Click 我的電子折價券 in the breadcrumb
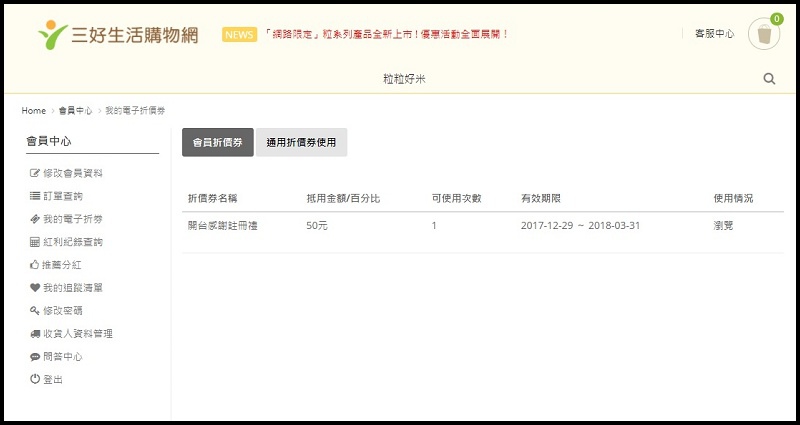This screenshot has height=425, width=800. (135, 110)
